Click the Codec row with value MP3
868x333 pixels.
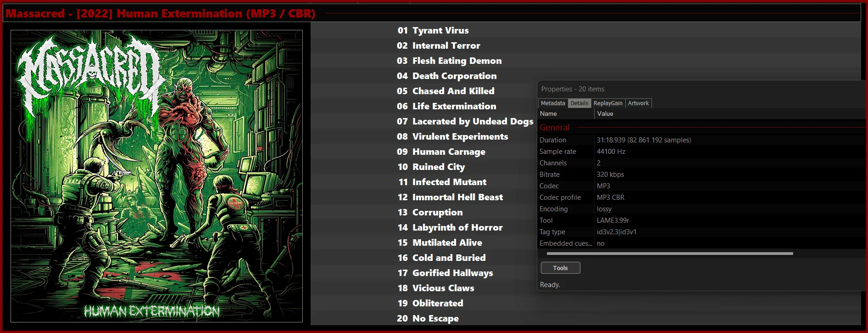pyautogui.click(x=701, y=186)
